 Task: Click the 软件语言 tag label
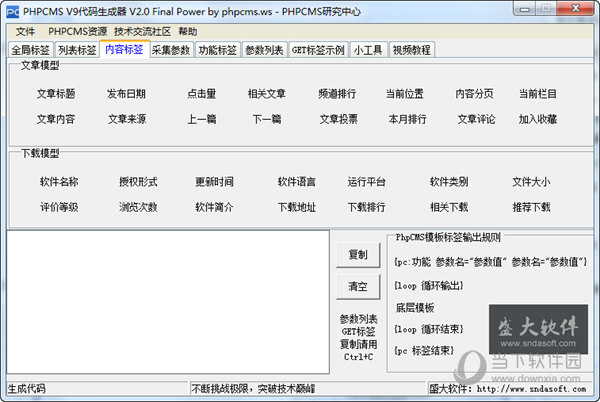click(297, 182)
